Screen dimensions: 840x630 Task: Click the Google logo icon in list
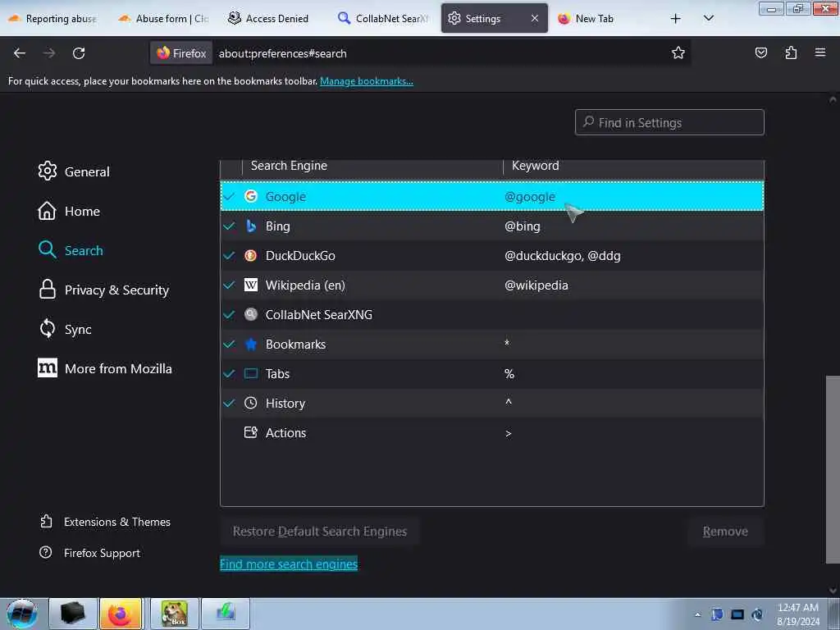coord(251,196)
